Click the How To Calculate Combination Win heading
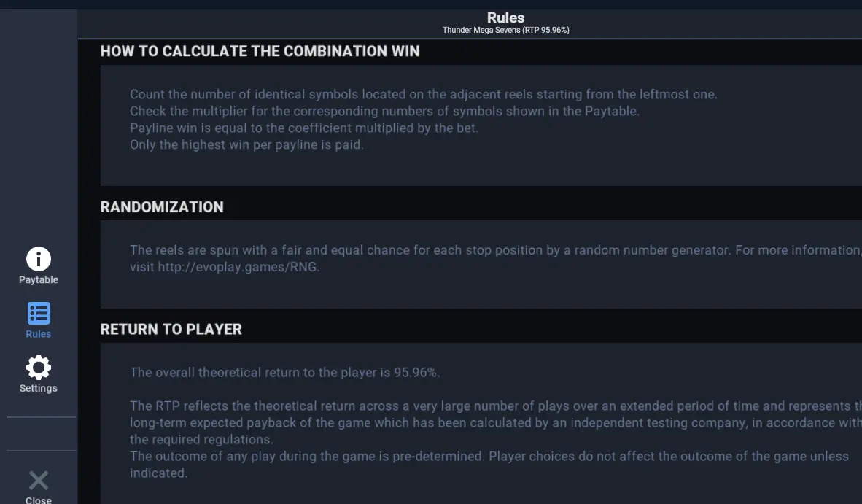Image resolution: width=862 pixels, height=504 pixels. click(x=260, y=51)
